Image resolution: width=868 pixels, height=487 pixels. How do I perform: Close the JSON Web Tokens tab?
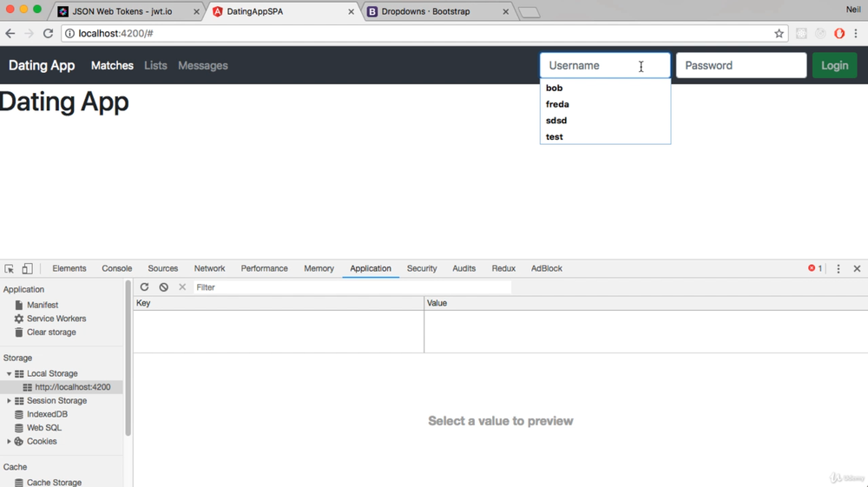pyautogui.click(x=196, y=11)
